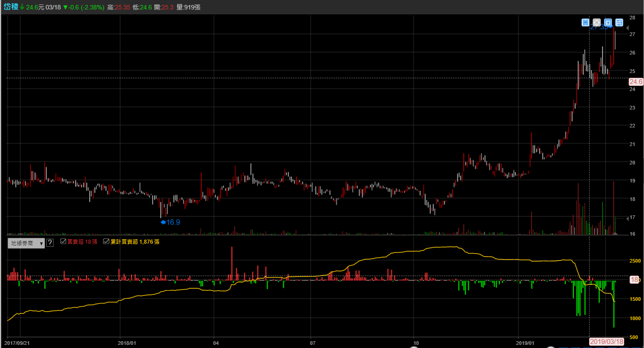
Task: Click the 岱稜 stock name link
Action: pos(11,8)
